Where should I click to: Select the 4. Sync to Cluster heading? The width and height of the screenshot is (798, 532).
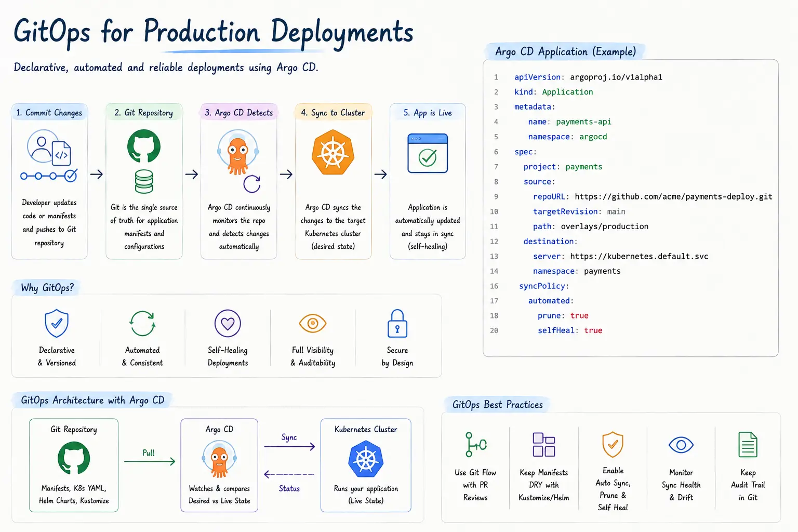[x=333, y=113]
